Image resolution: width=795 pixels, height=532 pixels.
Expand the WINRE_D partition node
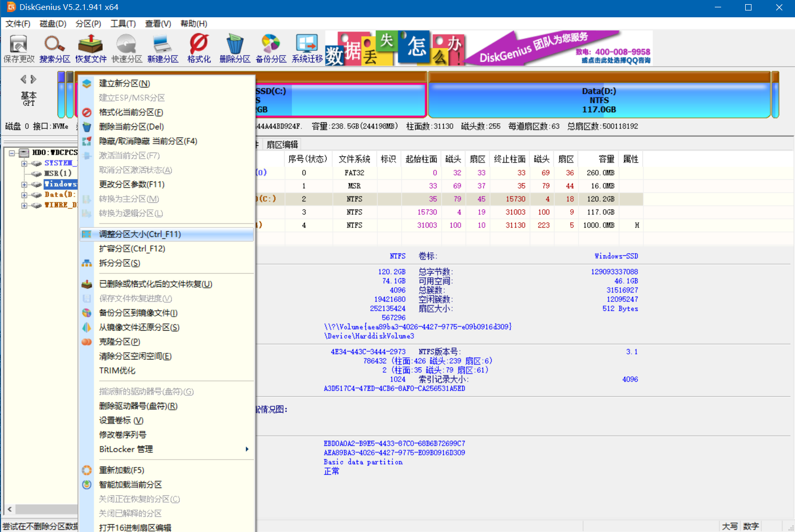click(x=24, y=205)
